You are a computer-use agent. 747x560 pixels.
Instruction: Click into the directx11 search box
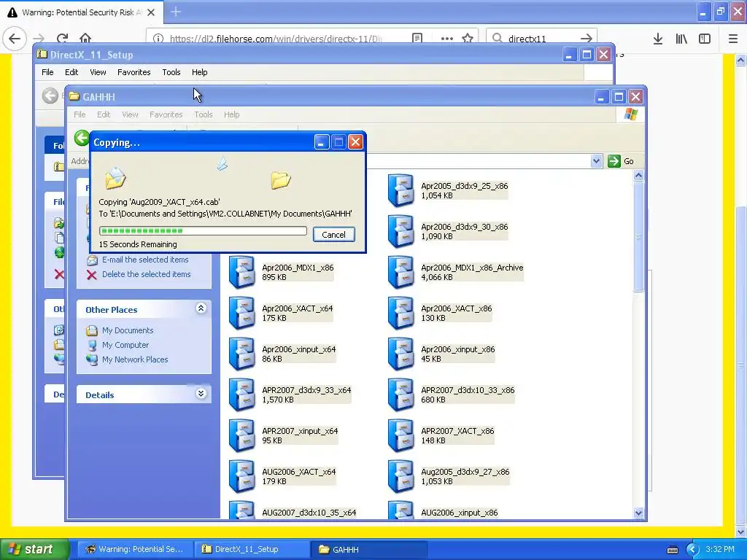pyautogui.click(x=541, y=39)
